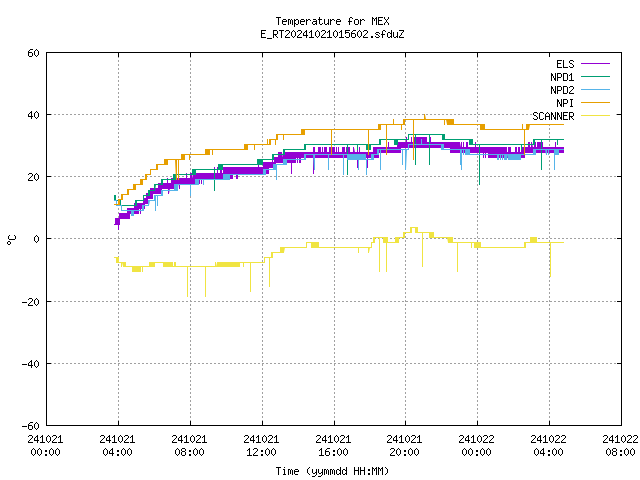The image size is (640, 480).
Task: Click the ELS legend label
Action: click(x=565, y=64)
